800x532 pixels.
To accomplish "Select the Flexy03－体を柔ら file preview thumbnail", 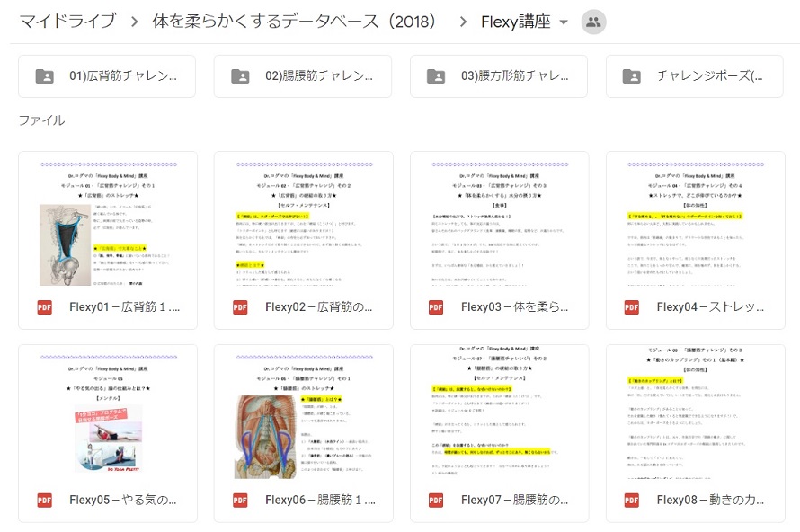I will pyautogui.click(x=500, y=219).
